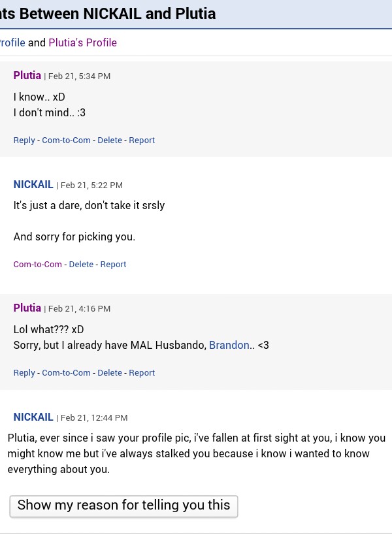Delete Plutia's "I don't mind" comment

(x=110, y=140)
